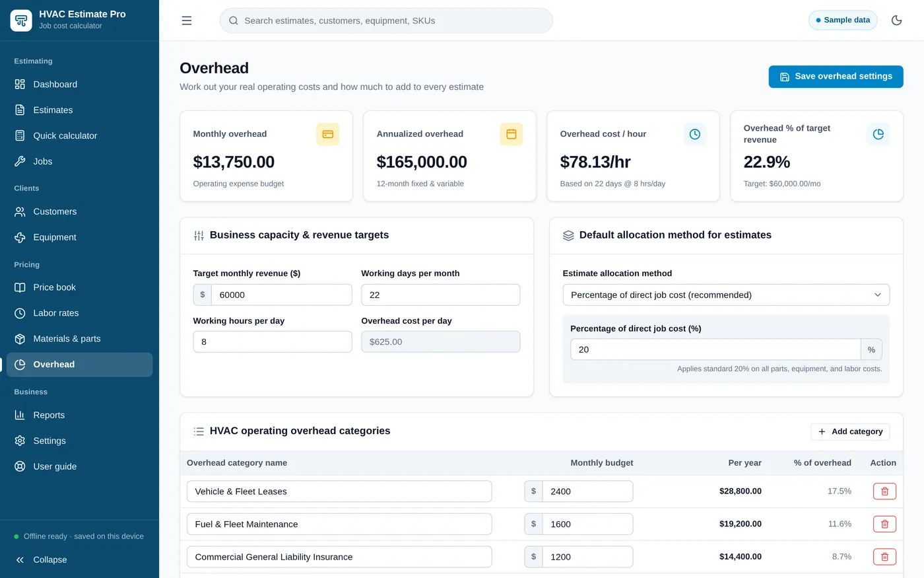Click Save overhead settings button

(836, 77)
